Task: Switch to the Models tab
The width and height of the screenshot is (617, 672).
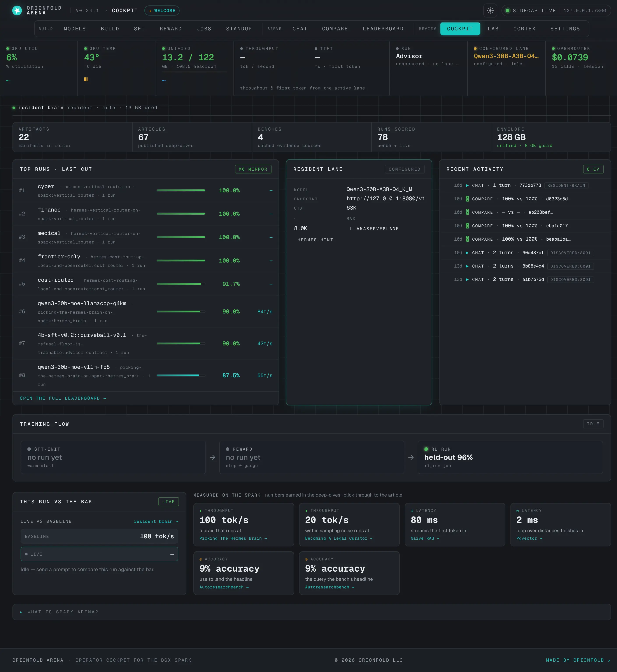Action: pos(75,29)
